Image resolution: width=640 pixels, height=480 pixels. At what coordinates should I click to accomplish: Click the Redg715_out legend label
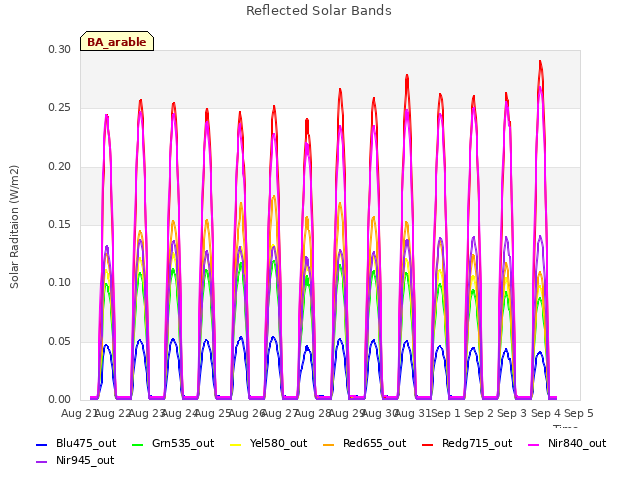click(477, 443)
